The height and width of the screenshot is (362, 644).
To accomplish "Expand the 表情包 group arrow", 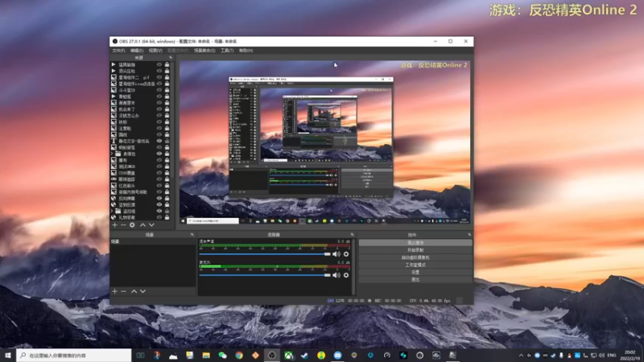I will pos(112,154).
